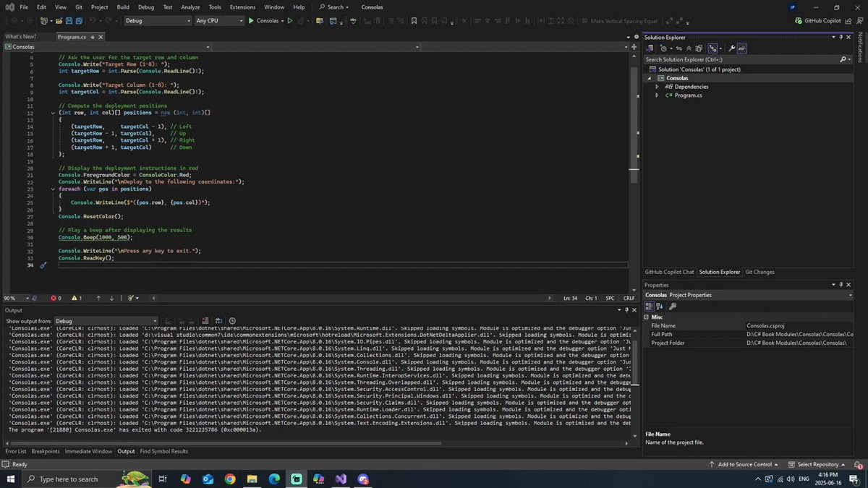Expand the Dependencies node
The width and height of the screenshot is (868, 488).
click(x=657, y=87)
